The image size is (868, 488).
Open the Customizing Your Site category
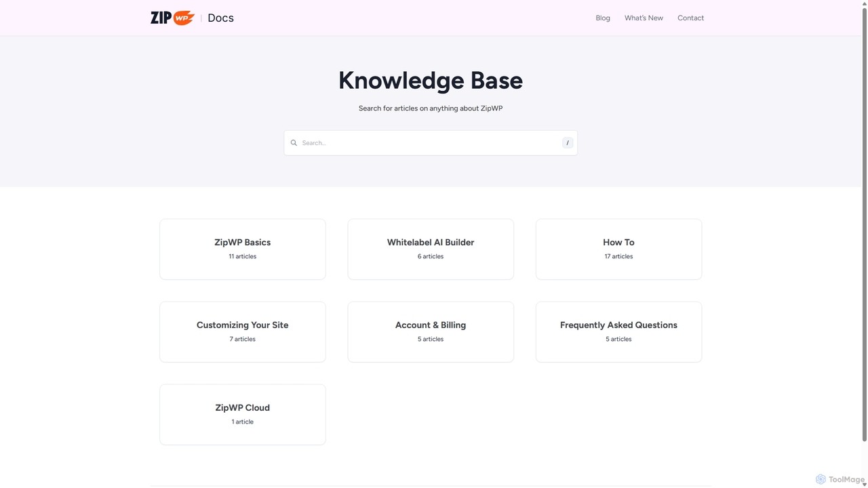coord(243,331)
